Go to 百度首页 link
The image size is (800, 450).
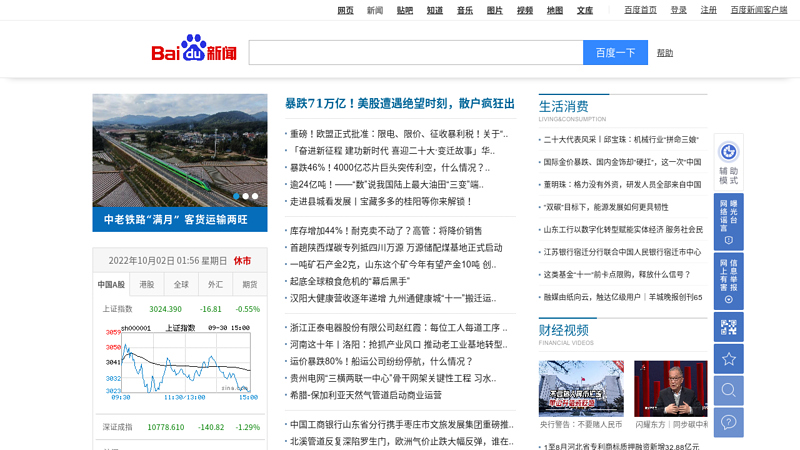click(640, 10)
